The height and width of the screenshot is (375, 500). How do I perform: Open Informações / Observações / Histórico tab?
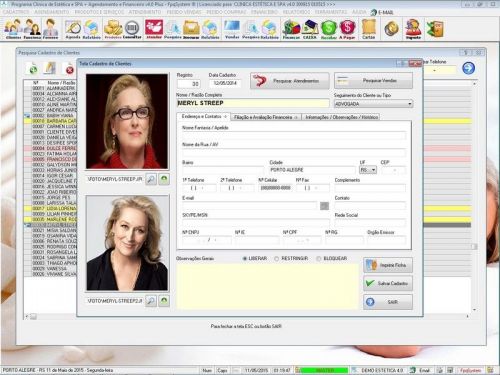point(341,117)
